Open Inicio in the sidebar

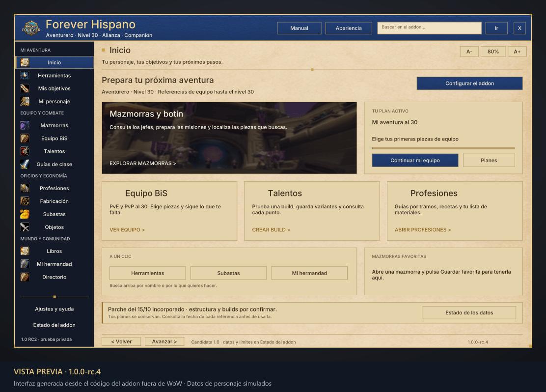pos(55,62)
